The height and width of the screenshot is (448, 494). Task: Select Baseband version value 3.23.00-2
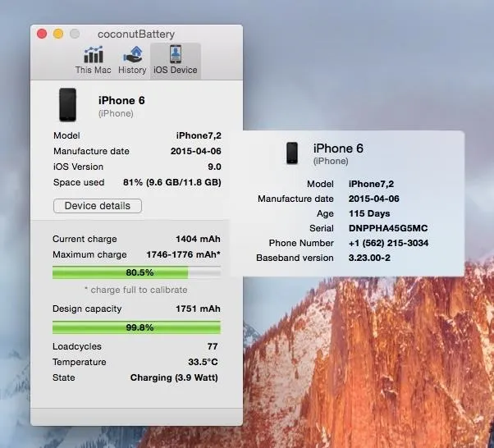[369, 258]
